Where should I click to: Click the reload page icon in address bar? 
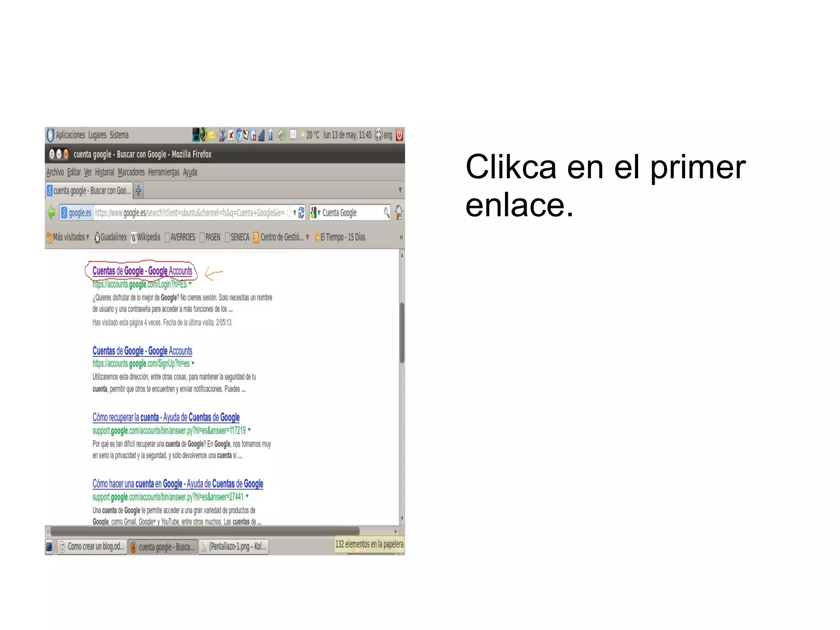click(x=301, y=213)
